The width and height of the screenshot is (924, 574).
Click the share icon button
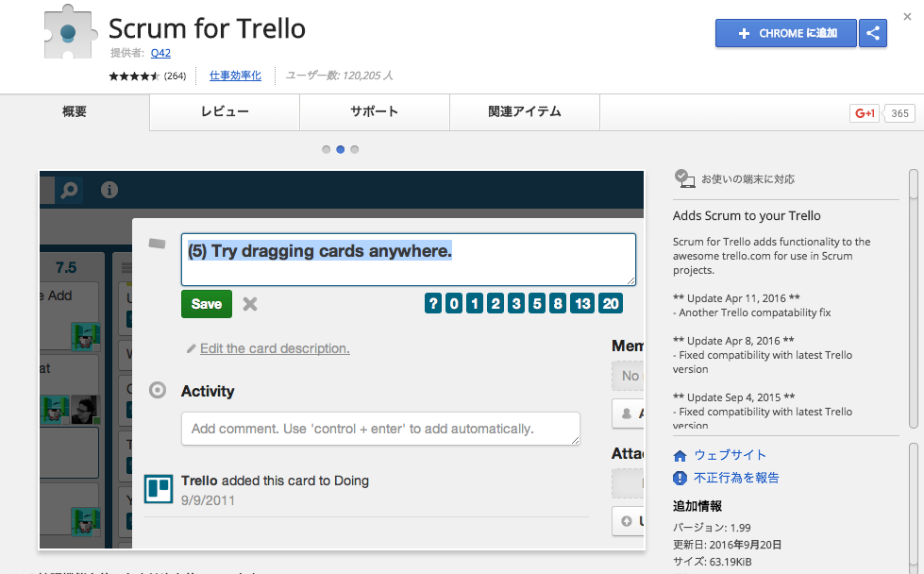[x=873, y=33]
